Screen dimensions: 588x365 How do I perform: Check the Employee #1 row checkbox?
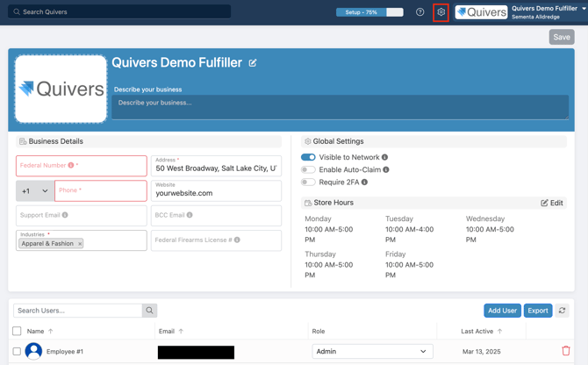click(17, 352)
